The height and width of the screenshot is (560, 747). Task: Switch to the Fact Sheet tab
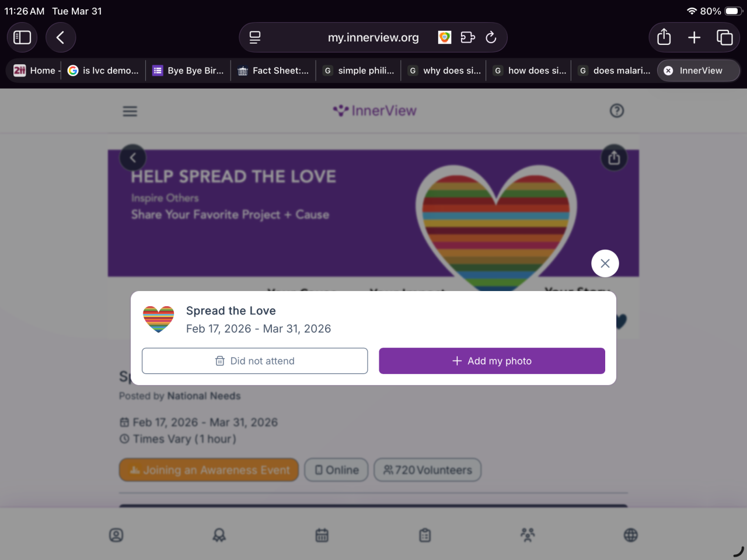coord(273,71)
